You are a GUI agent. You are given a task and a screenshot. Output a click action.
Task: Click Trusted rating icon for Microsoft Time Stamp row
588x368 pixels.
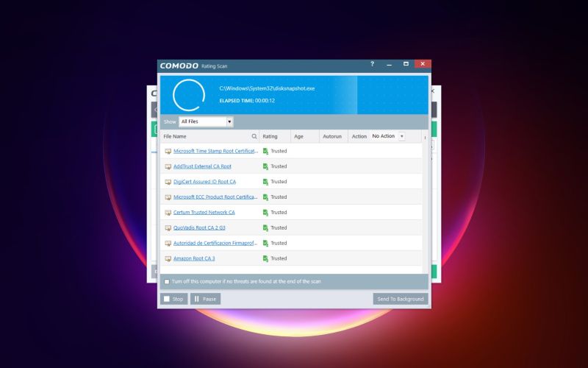click(265, 152)
